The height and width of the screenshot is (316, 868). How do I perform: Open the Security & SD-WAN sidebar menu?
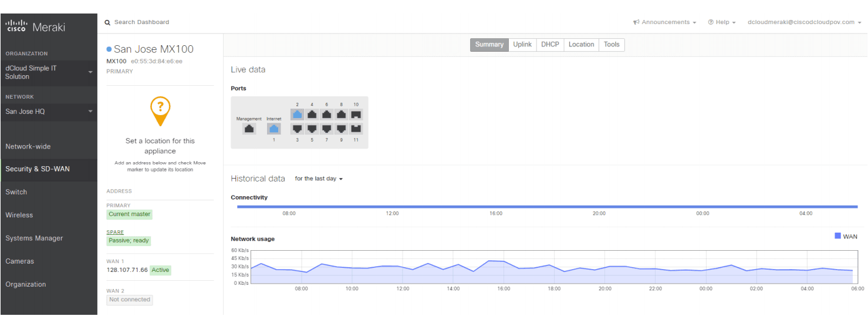click(49, 169)
